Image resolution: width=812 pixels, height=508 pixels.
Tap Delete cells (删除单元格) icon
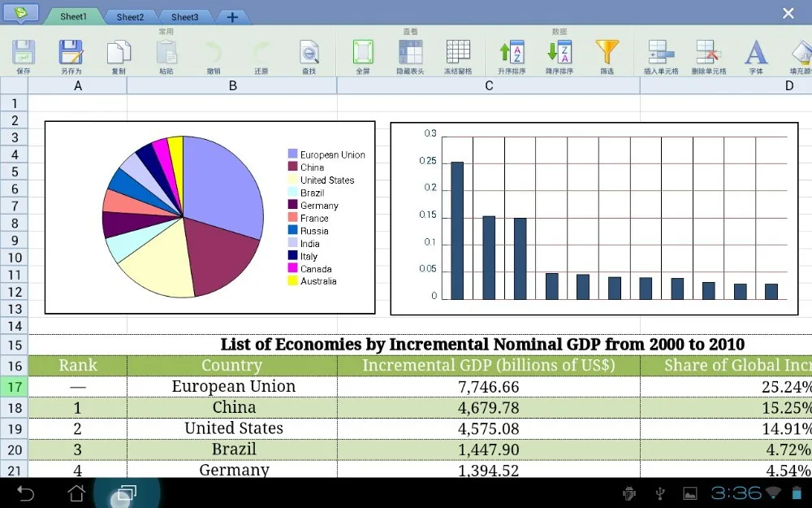click(708, 53)
